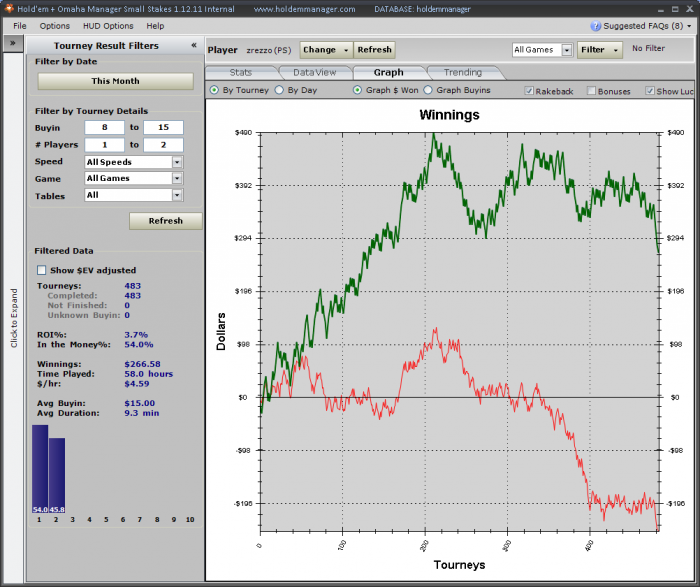
Task: Open the Speed dropdown showing All Speeds
Action: point(133,162)
